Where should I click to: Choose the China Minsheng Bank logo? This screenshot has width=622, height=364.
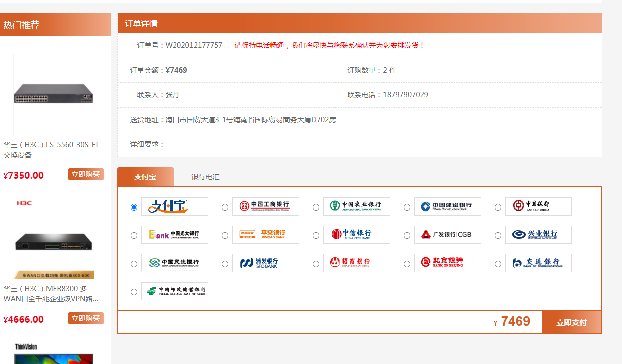point(175,263)
